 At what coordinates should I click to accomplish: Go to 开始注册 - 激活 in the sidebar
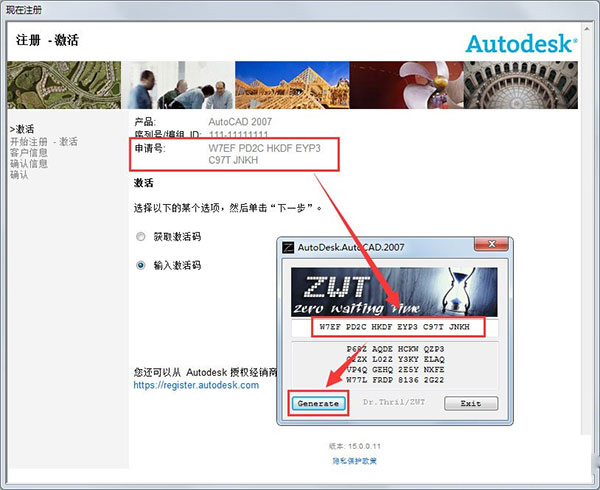coord(44,142)
